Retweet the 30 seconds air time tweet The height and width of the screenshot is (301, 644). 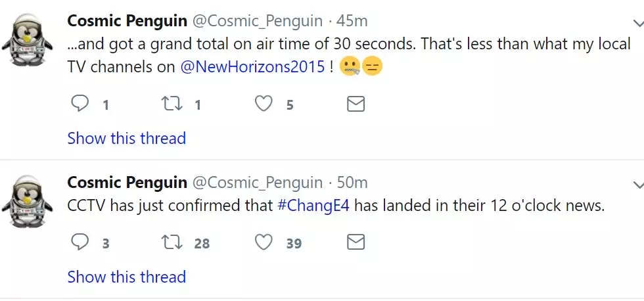click(x=172, y=104)
